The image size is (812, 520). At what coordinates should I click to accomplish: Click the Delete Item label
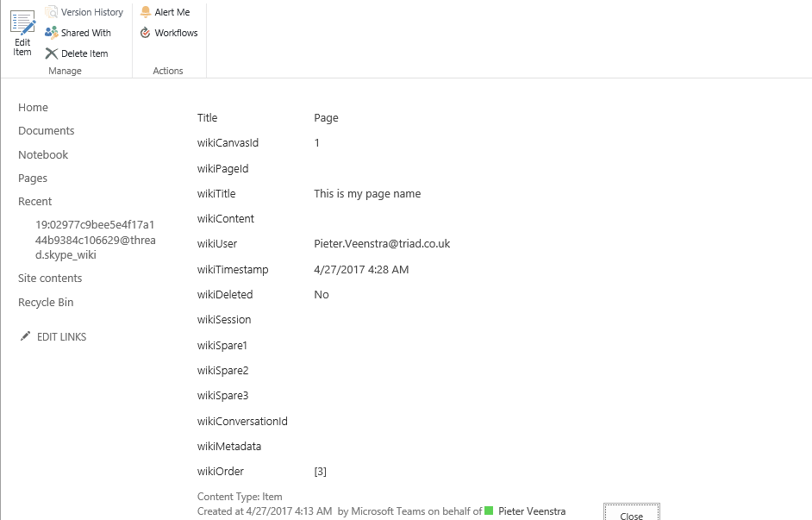84,53
